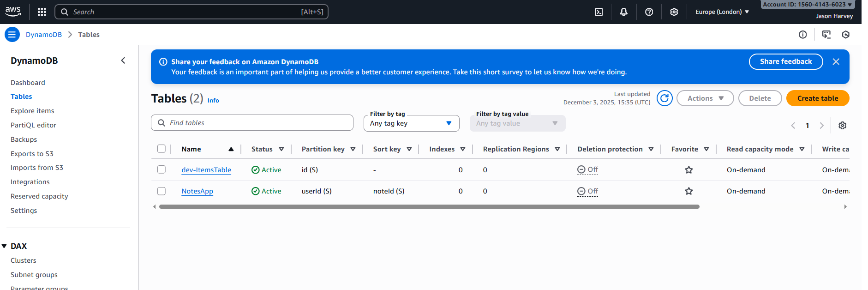Go to Explore items in sidebar
This screenshot has height=290, width=868.
[32, 111]
